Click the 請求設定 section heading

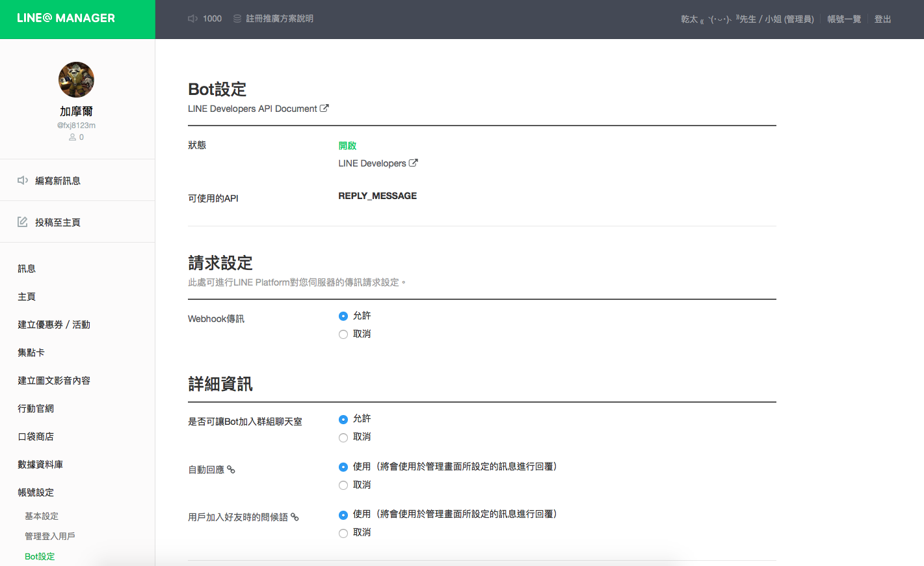click(220, 263)
